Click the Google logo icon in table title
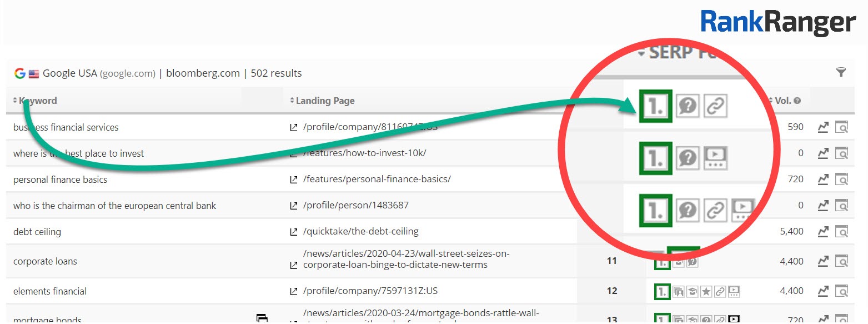 [x=20, y=73]
